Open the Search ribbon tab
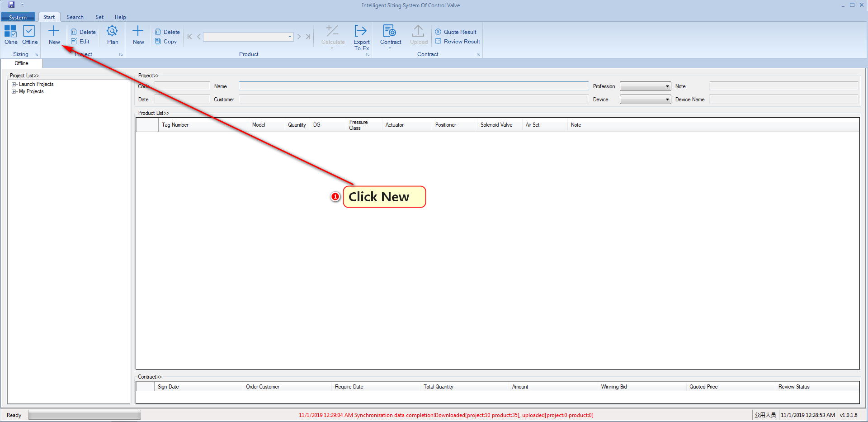The height and width of the screenshot is (422, 868). click(75, 17)
